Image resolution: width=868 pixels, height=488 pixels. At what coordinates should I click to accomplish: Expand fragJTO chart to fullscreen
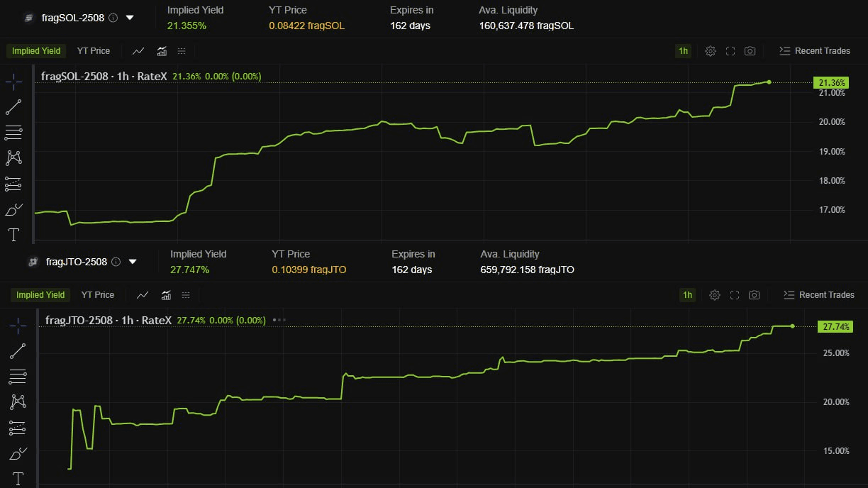[735, 295]
